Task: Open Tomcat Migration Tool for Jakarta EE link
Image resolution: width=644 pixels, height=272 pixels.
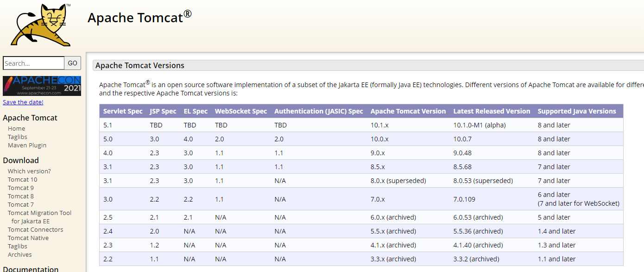Action: point(40,217)
